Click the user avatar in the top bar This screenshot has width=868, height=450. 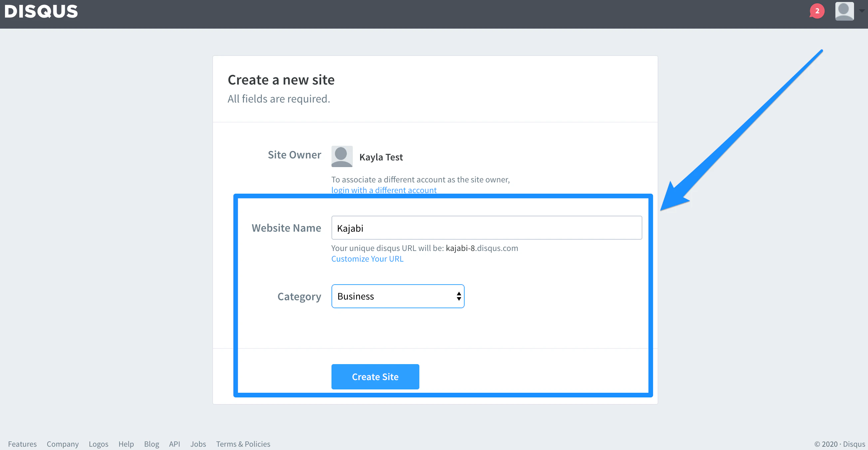pyautogui.click(x=844, y=11)
